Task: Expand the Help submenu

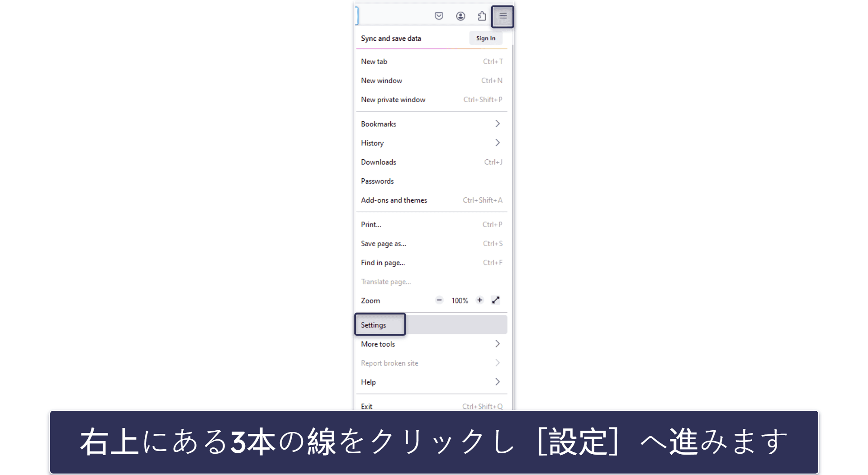Action: coord(432,382)
